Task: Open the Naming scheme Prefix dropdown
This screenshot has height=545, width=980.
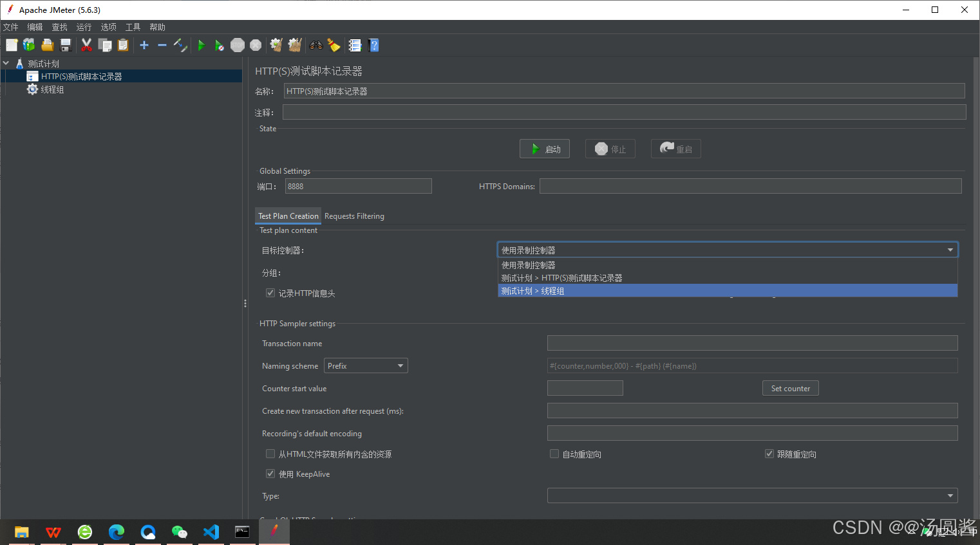Action: pos(366,365)
